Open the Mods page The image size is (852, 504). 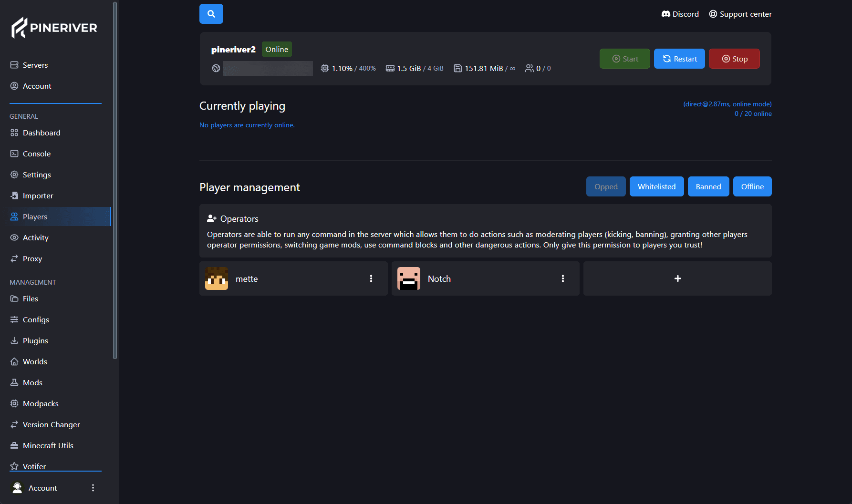point(55,382)
